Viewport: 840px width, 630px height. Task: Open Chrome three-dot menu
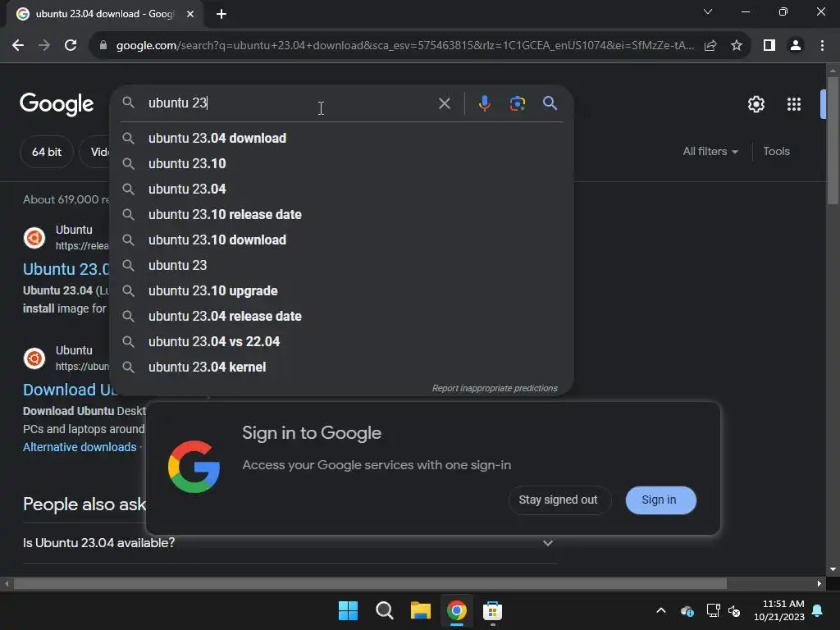[822, 46]
